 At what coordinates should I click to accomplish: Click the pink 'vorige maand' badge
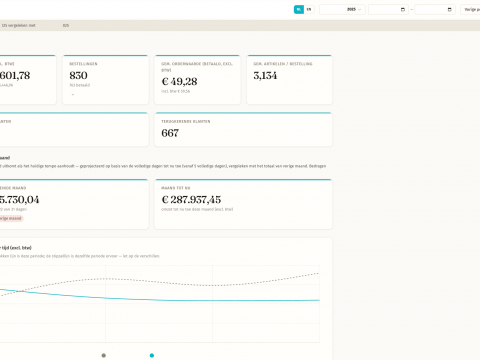11,218
